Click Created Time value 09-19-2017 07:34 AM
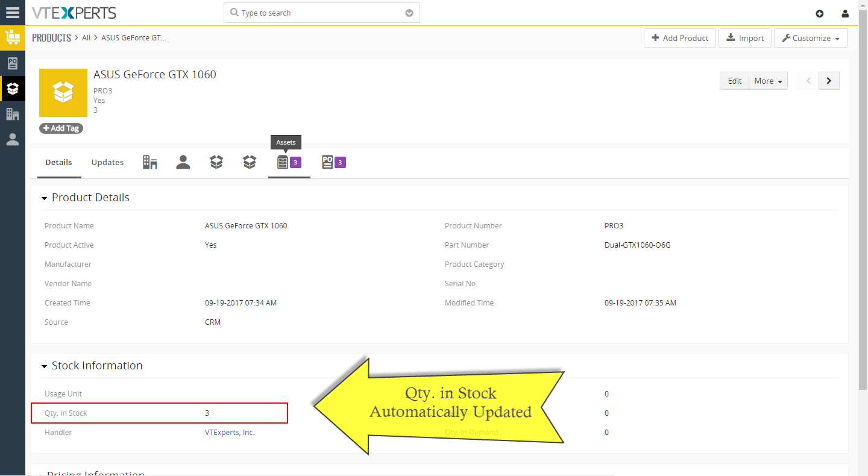The width and height of the screenshot is (868, 476). pyautogui.click(x=241, y=302)
